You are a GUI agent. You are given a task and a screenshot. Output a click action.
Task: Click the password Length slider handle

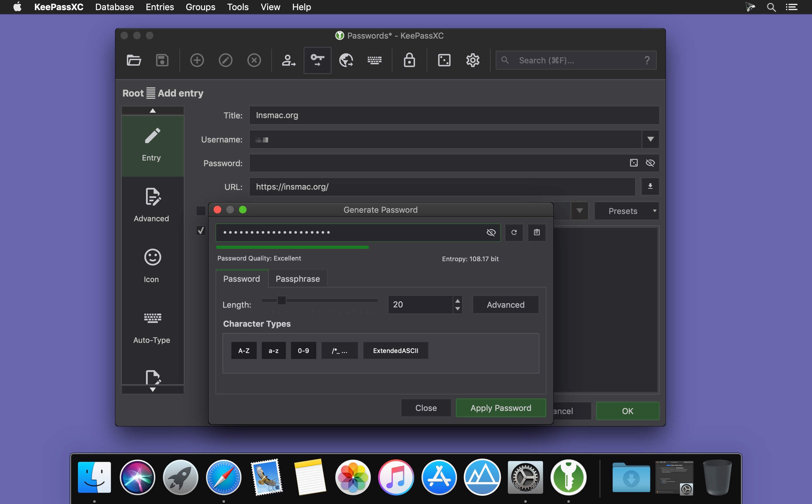(x=281, y=300)
